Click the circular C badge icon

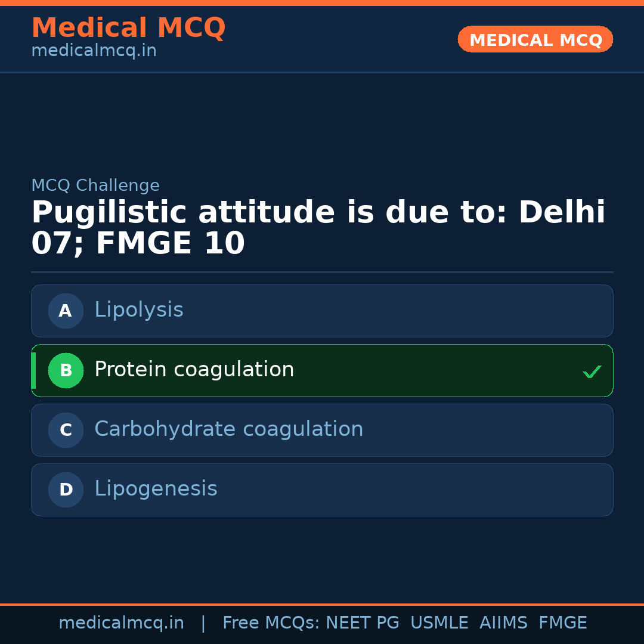coord(66,430)
